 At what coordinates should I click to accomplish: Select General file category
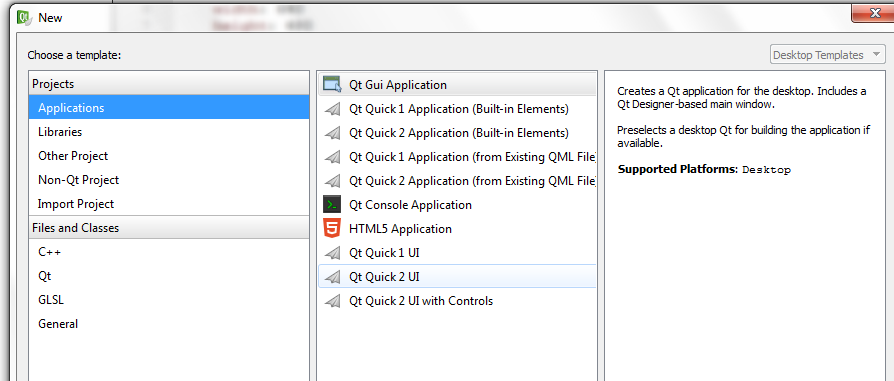click(x=169, y=323)
